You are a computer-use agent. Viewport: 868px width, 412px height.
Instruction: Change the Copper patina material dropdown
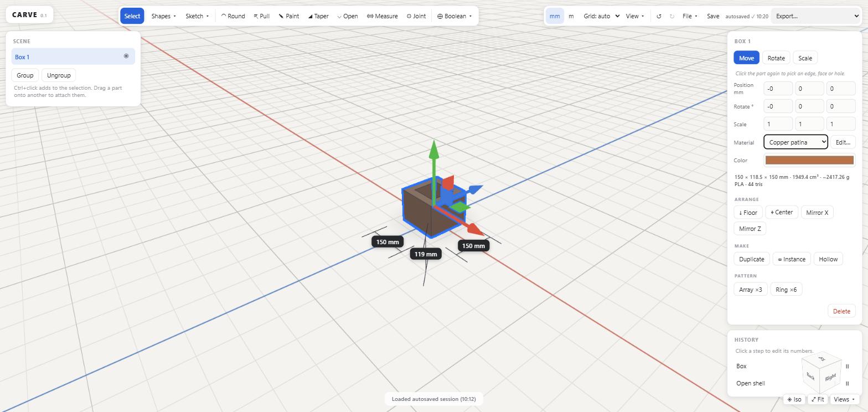795,142
